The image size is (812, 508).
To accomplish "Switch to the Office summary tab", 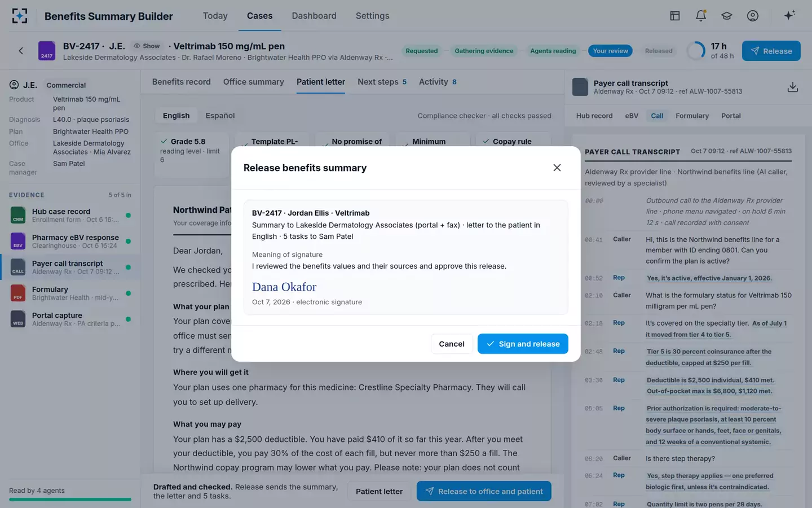I will point(254,82).
